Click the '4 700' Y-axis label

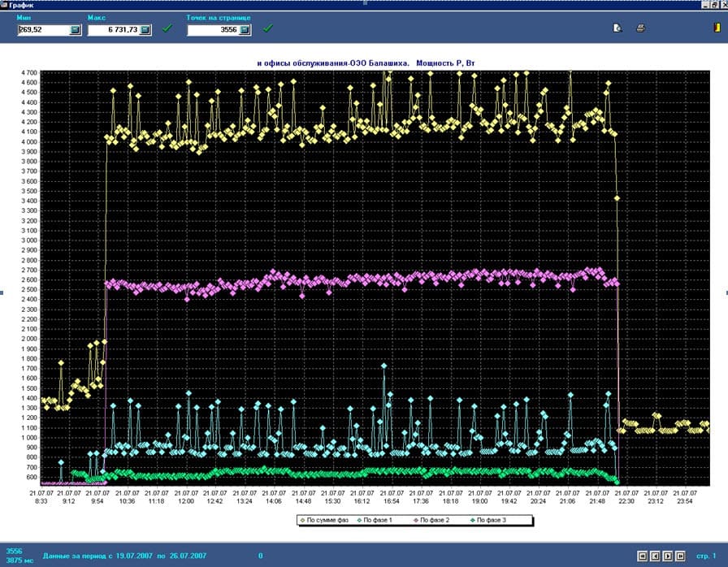click(x=29, y=73)
